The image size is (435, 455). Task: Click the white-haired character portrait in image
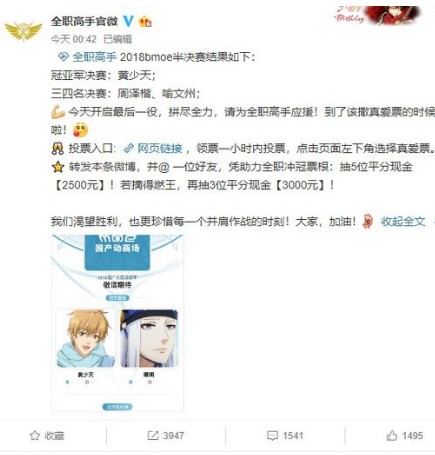tap(149, 339)
